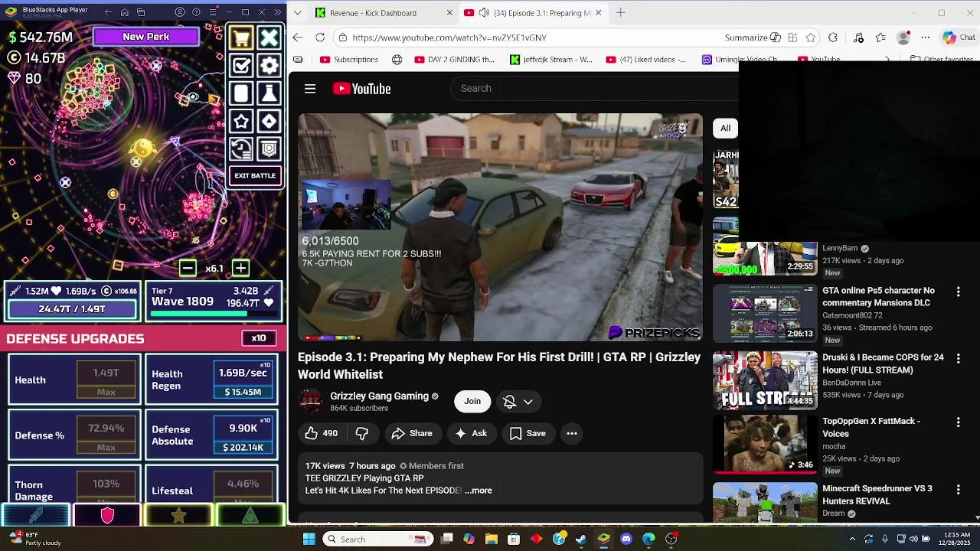The height and width of the screenshot is (551, 980).
Task: Open BlueStacks hamburger menu
Action: 212,12
